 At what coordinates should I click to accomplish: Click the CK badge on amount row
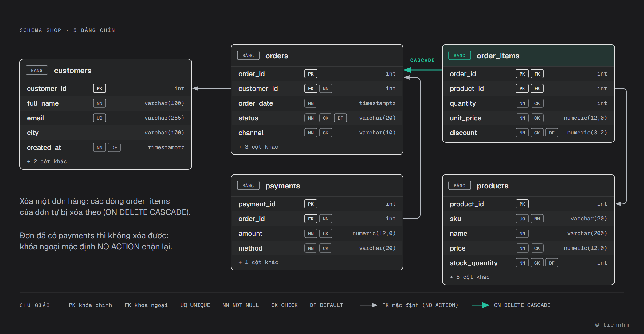pyautogui.click(x=326, y=233)
